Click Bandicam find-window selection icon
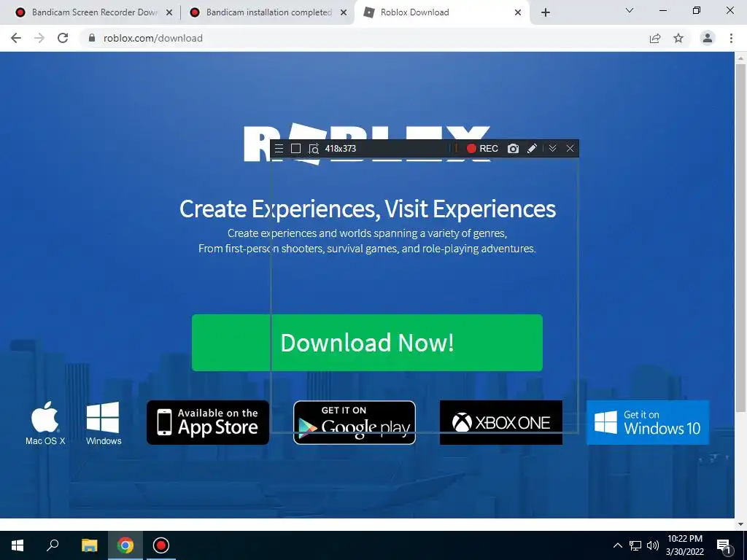 pyautogui.click(x=314, y=149)
